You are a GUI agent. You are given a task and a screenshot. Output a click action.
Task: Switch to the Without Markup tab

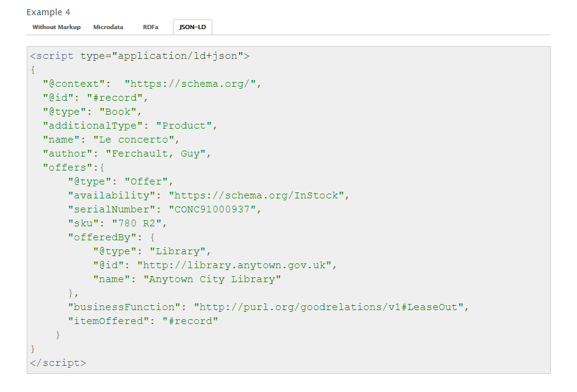(x=56, y=27)
